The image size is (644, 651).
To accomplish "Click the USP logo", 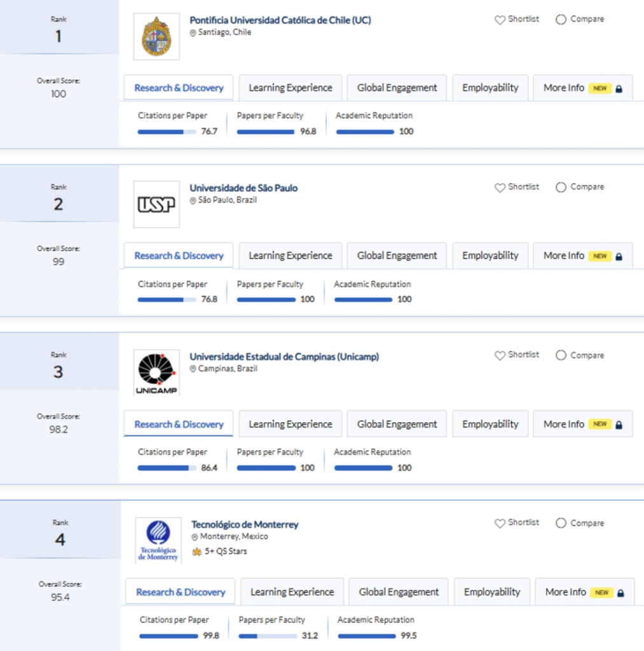I will click(x=156, y=204).
